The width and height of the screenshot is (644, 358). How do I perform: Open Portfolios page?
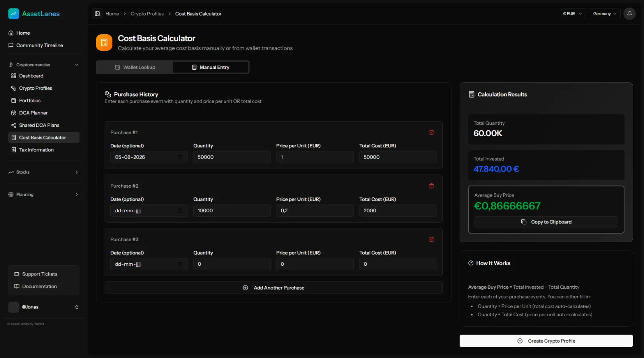pos(43,101)
